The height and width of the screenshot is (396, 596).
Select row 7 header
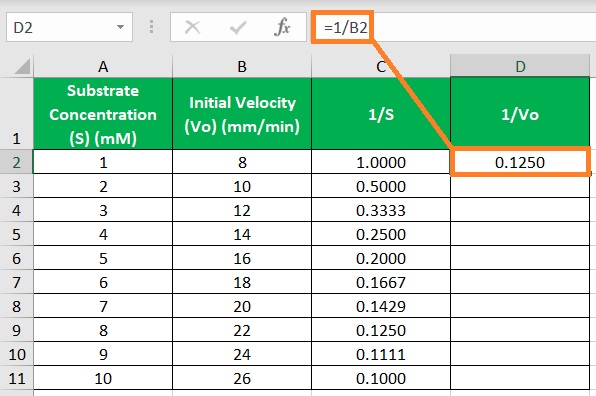16,282
